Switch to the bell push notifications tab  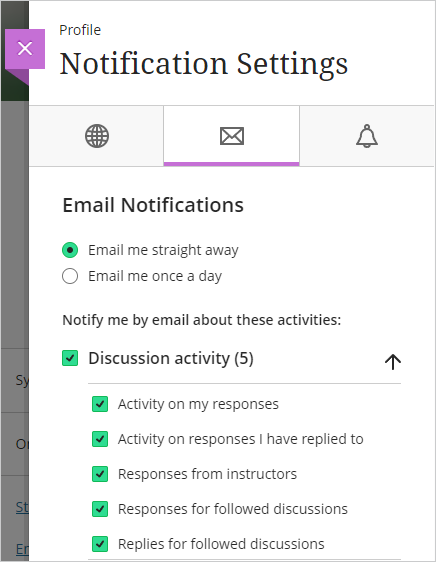point(367,136)
